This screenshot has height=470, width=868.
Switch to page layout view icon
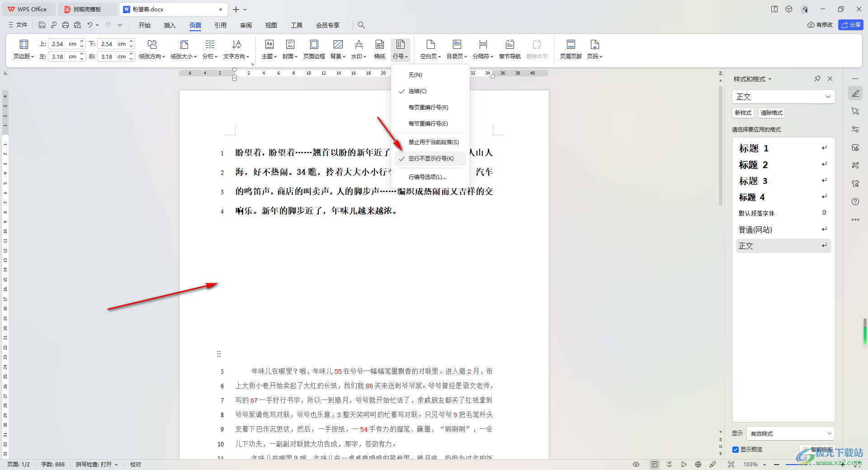(655, 464)
